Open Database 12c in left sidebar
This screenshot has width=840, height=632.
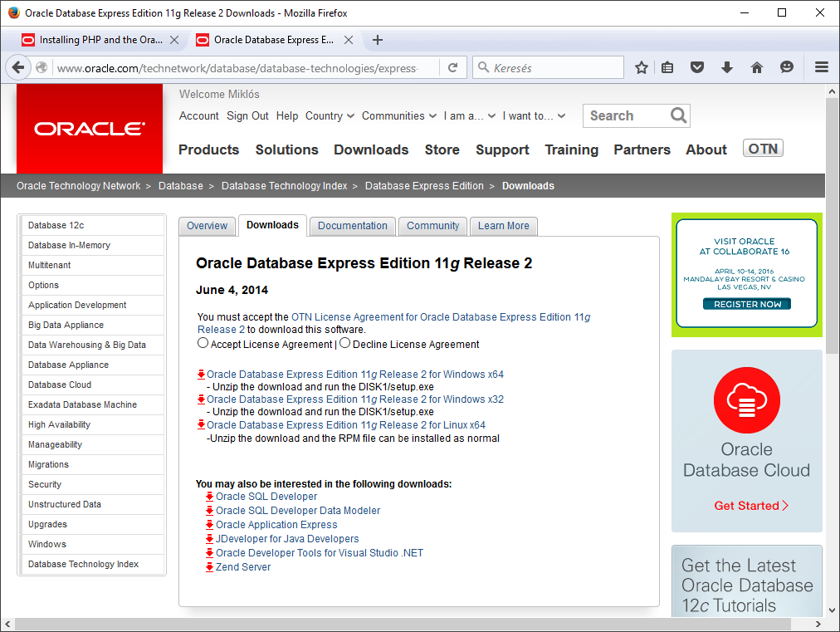(x=93, y=225)
